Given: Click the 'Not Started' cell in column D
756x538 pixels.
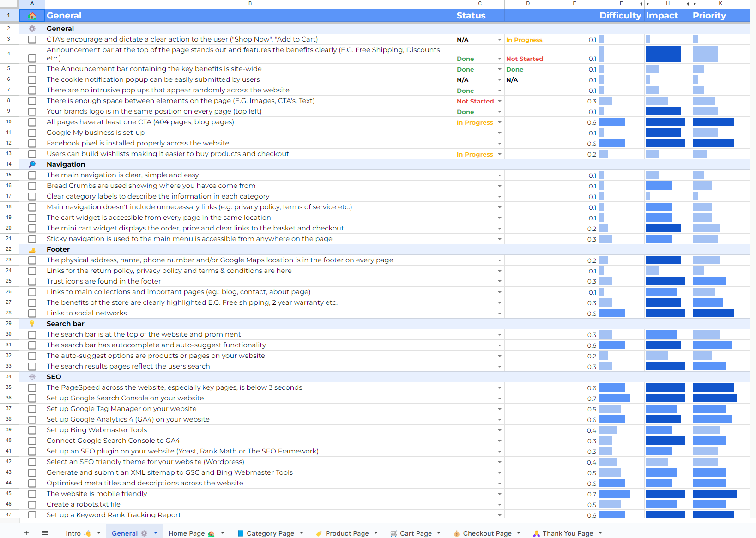Looking at the screenshot, I should pos(528,54).
